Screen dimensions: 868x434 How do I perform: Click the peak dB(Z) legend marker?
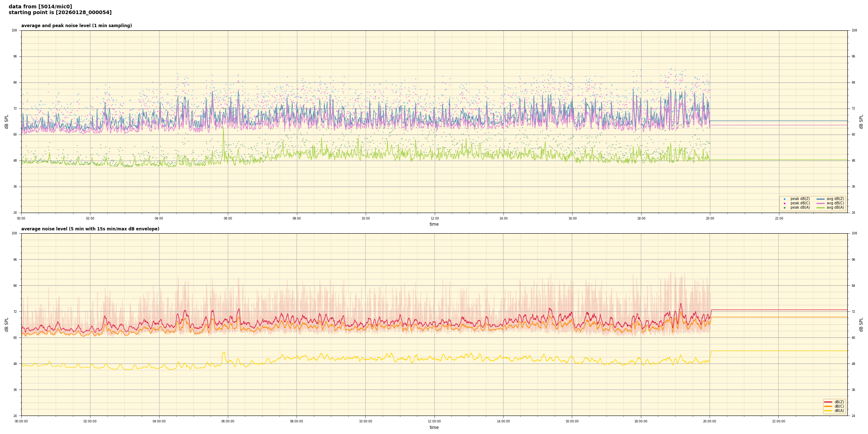[784, 199]
